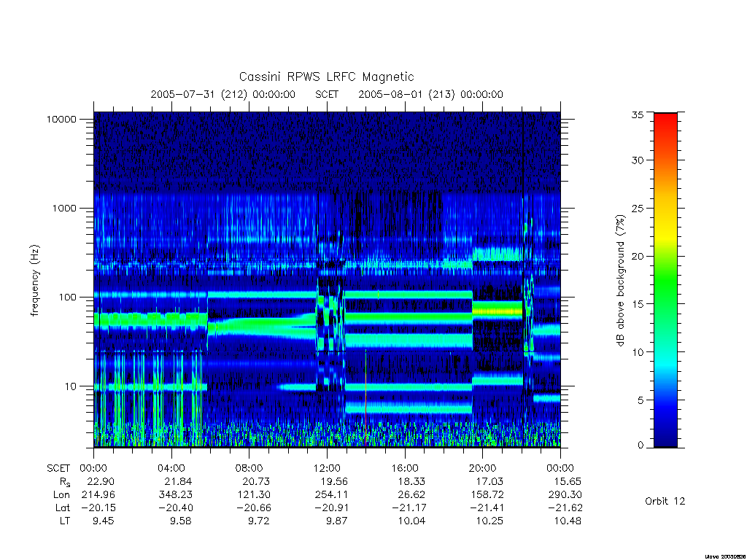Click the local time value 9.58

point(181,521)
